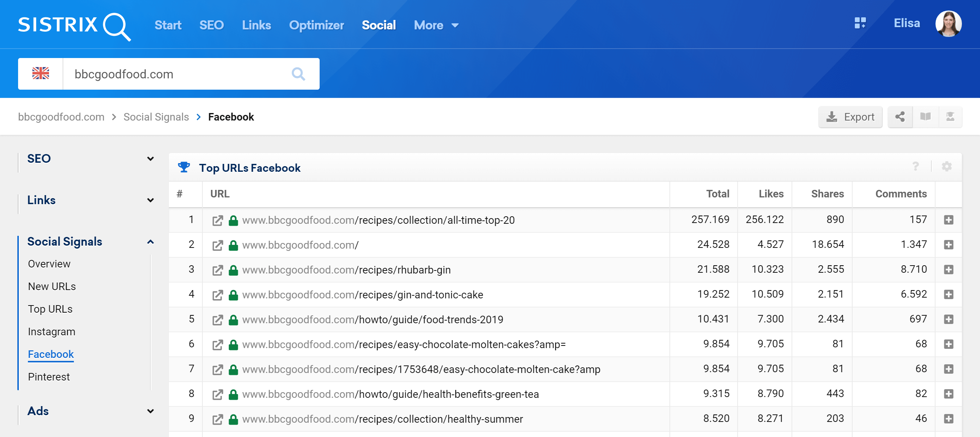This screenshot has height=437, width=980.
Task: Open the More dropdown menu
Action: [436, 25]
